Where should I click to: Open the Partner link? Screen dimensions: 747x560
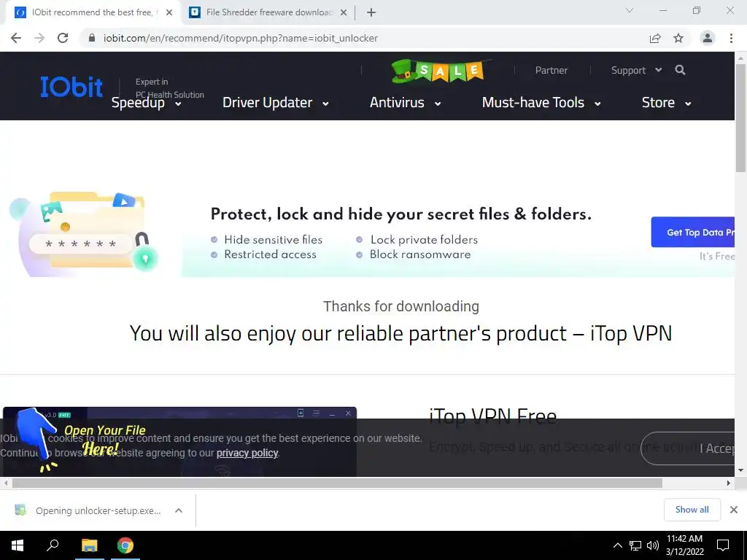click(x=551, y=70)
